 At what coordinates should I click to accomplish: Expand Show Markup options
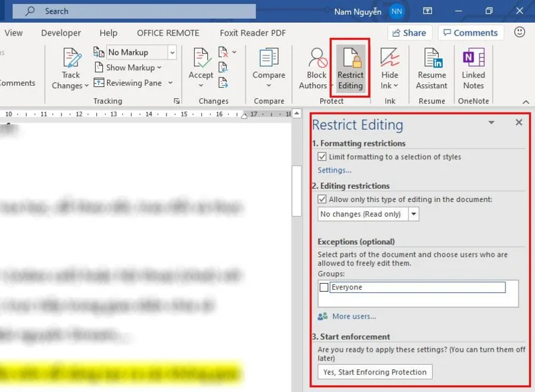159,68
